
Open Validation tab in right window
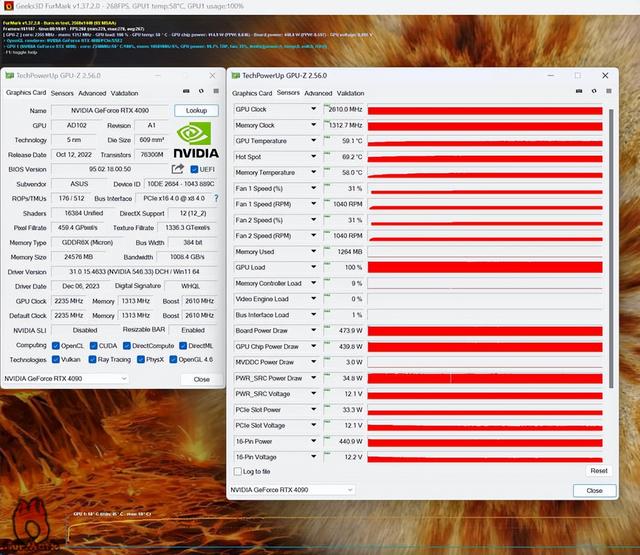[x=351, y=93]
